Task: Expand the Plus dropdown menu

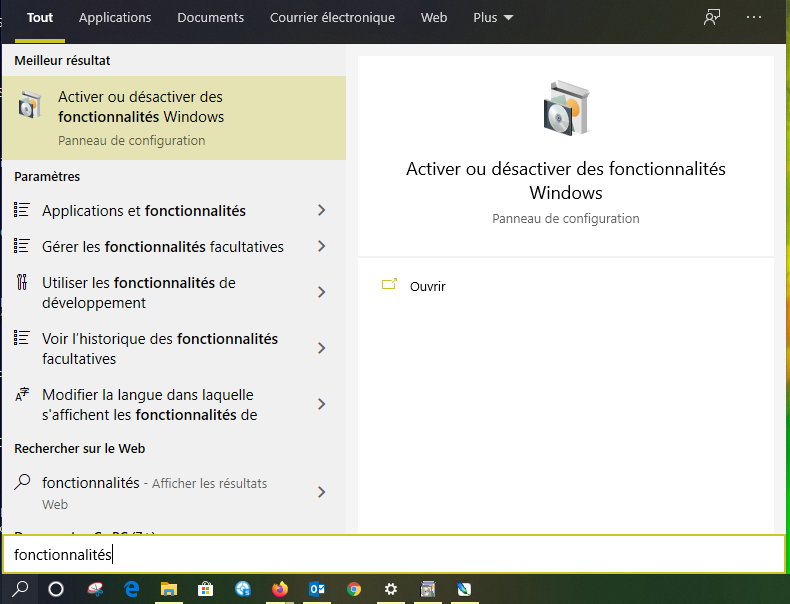Action: pyautogui.click(x=493, y=18)
